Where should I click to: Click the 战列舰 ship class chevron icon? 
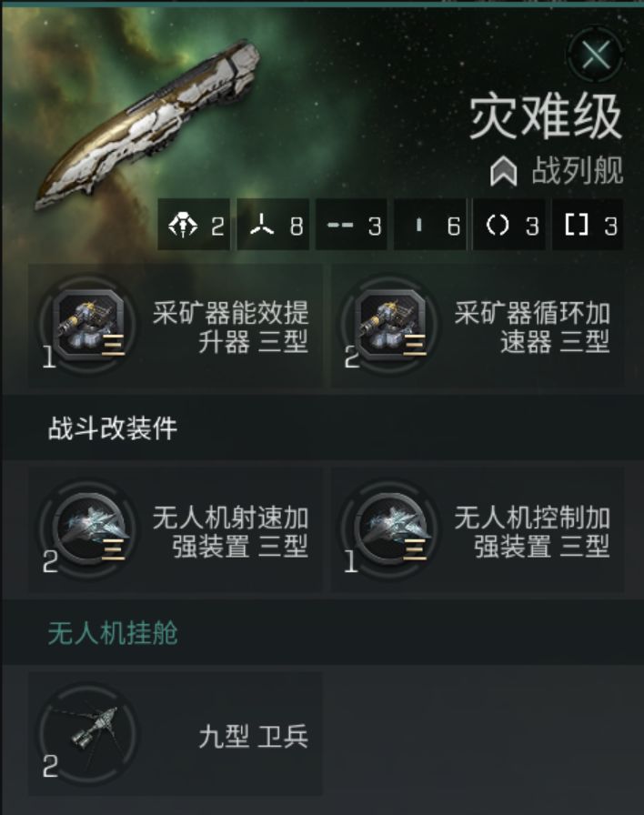(x=503, y=171)
